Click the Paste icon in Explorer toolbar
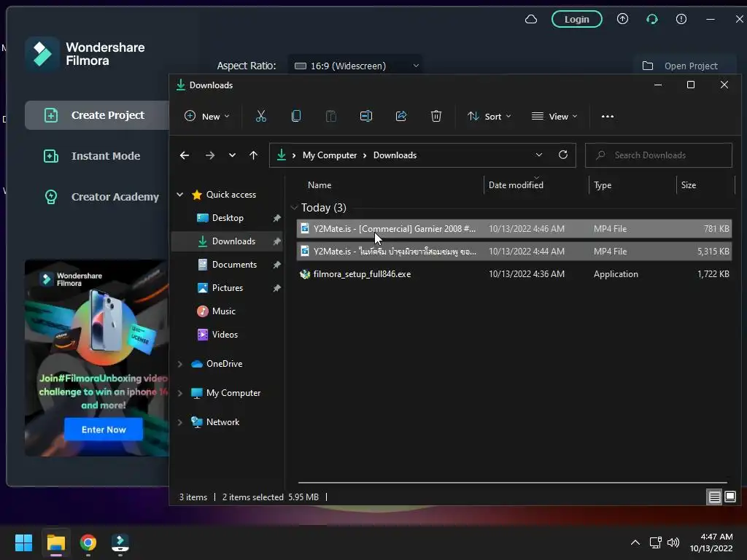Screen dimensions: 747x560 [x=330, y=116]
